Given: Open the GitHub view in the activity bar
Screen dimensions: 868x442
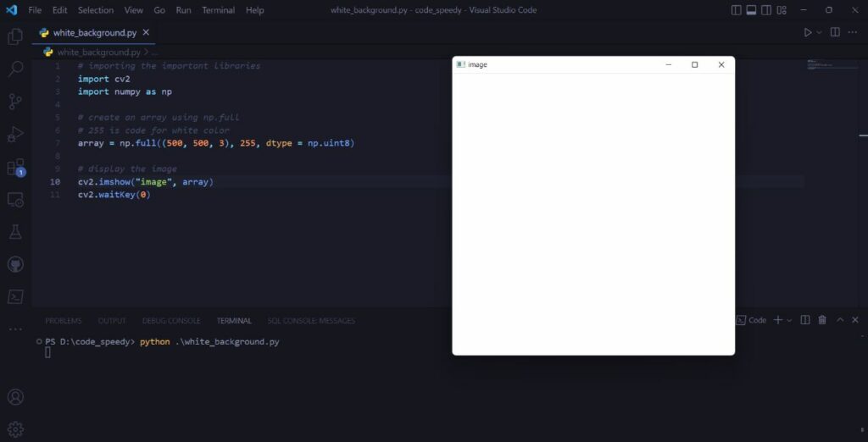Looking at the screenshot, I should (15, 264).
